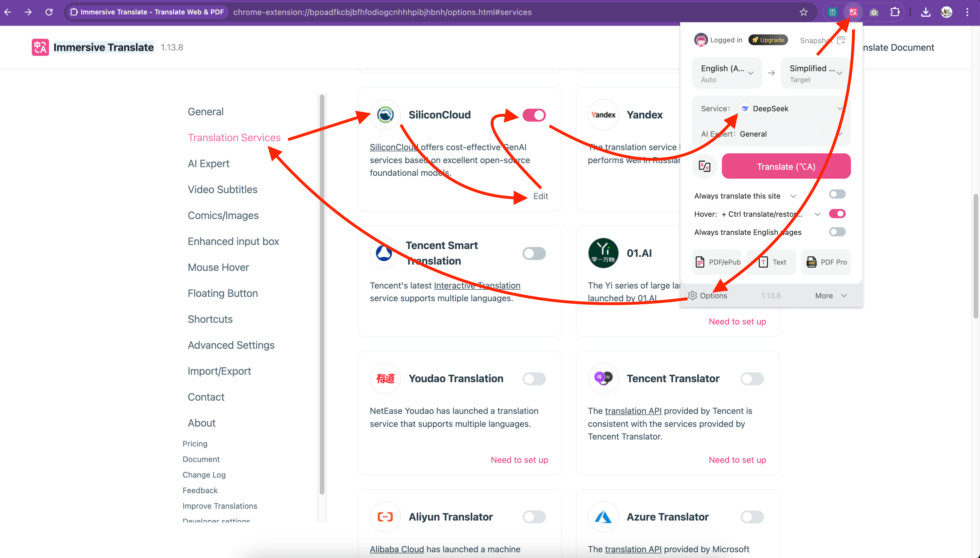
Task: Open the target language Simplified dropdown
Action: coord(816,73)
